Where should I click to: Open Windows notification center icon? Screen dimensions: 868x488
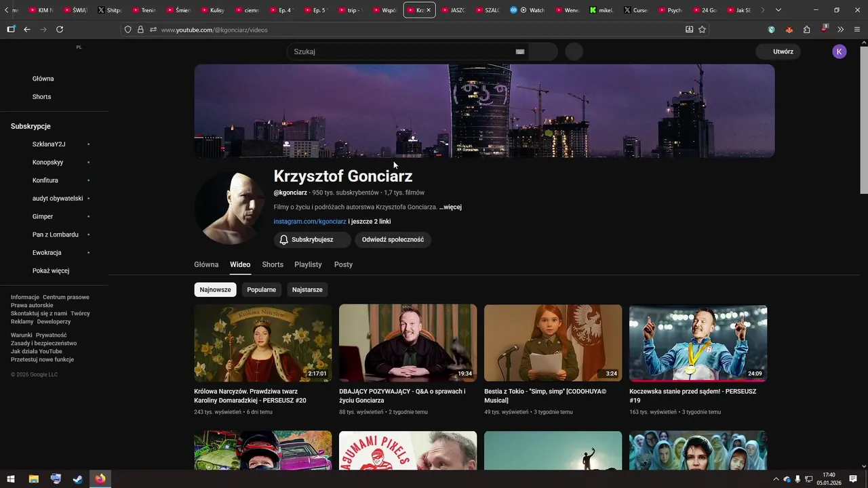[x=853, y=479]
